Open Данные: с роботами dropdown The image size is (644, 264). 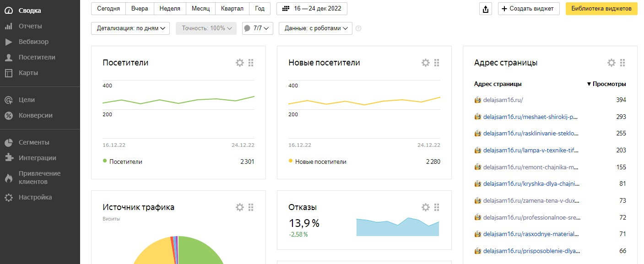coord(315,28)
